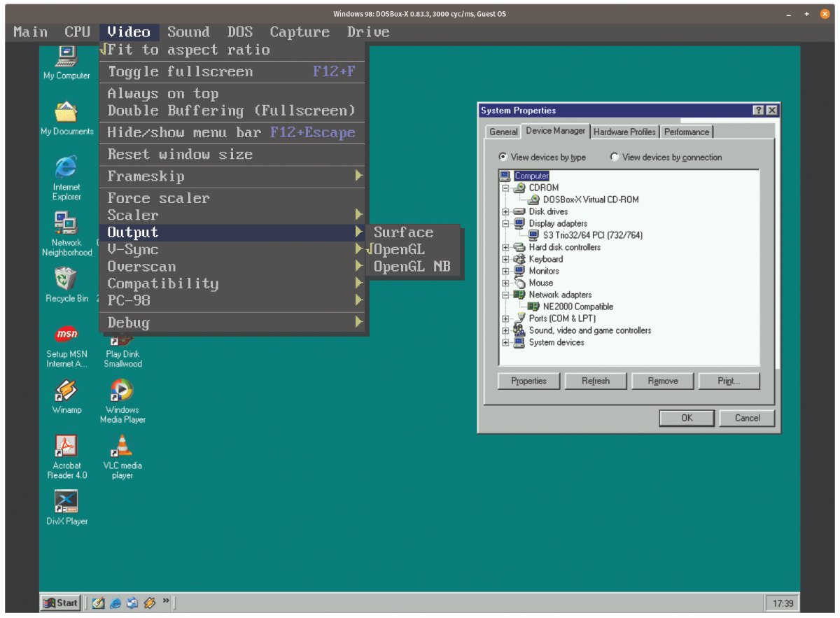The height and width of the screenshot is (618, 840).
Task: Toggle Force scaler option
Action: pyautogui.click(x=232, y=198)
